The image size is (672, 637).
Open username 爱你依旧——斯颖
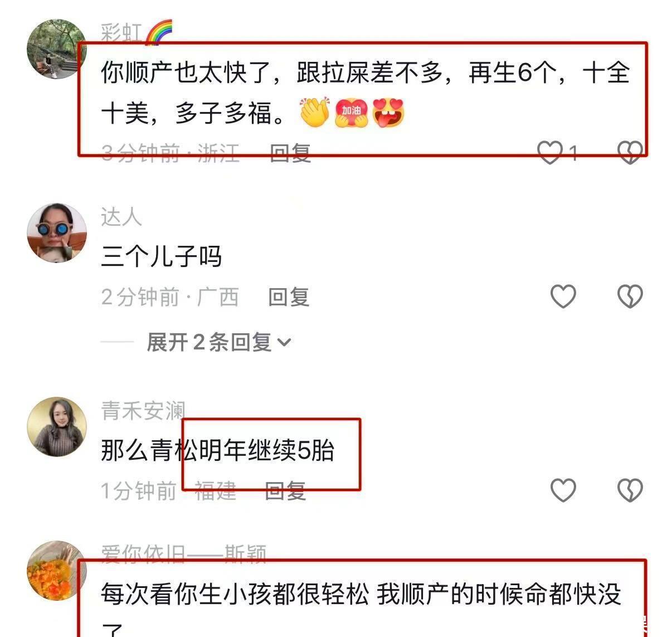pos(184,553)
